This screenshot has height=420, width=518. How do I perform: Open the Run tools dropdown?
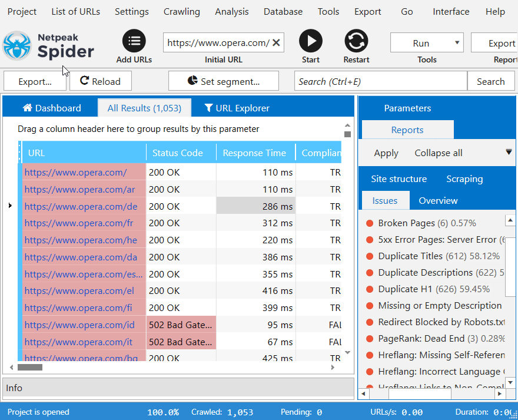tap(427, 42)
